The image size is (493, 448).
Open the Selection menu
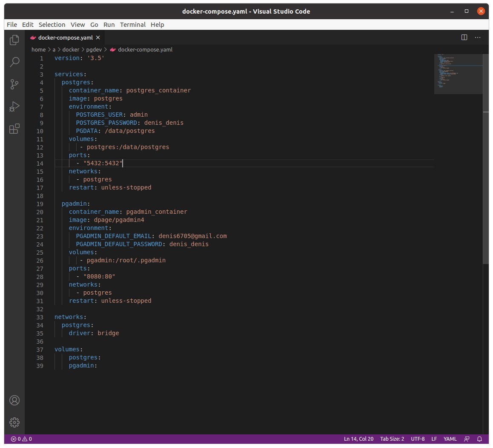point(52,25)
